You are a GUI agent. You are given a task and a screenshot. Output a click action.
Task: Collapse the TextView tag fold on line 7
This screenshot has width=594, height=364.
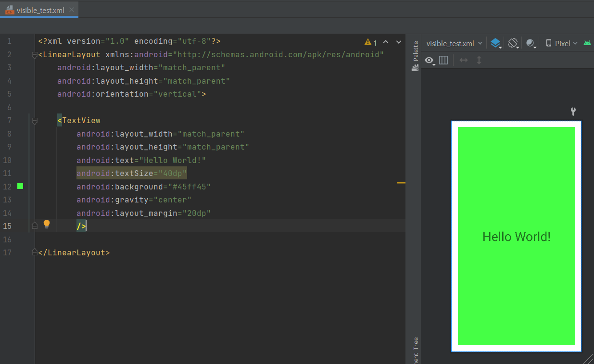click(35, 121)
